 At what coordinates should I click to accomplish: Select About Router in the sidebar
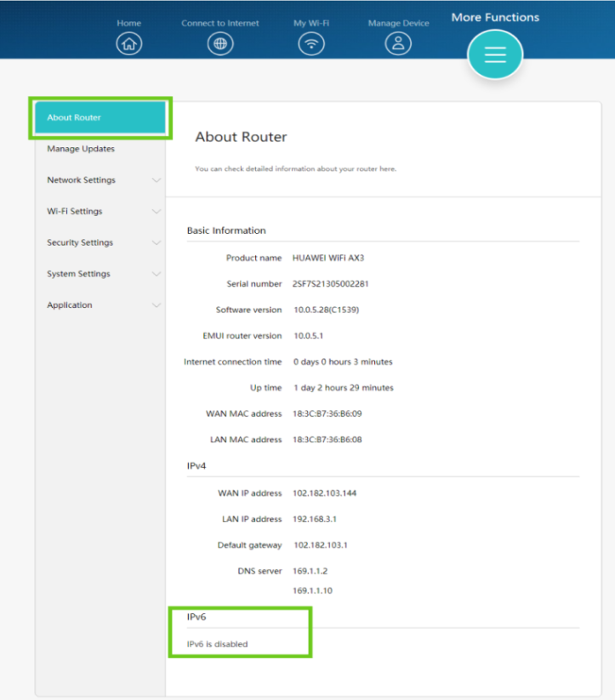100,117
